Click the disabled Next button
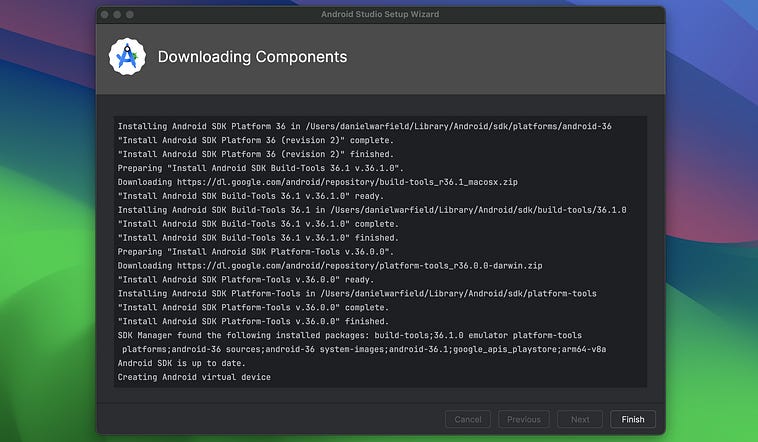 580,419
